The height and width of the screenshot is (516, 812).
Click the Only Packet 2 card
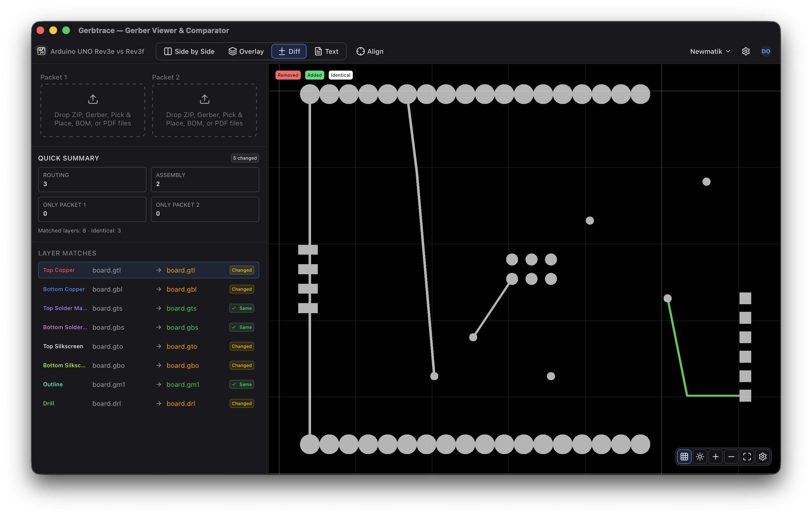(x=205, y=209)
